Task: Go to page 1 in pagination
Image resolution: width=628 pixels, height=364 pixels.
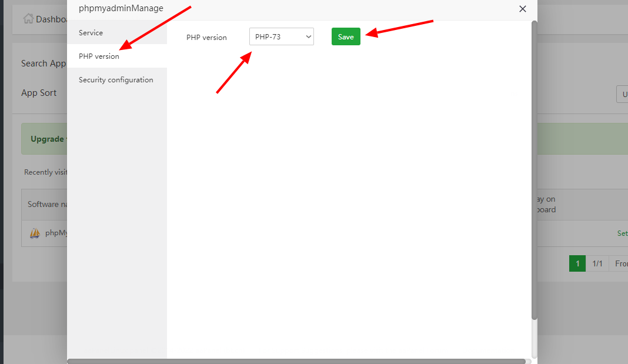Action: point(577,263)
